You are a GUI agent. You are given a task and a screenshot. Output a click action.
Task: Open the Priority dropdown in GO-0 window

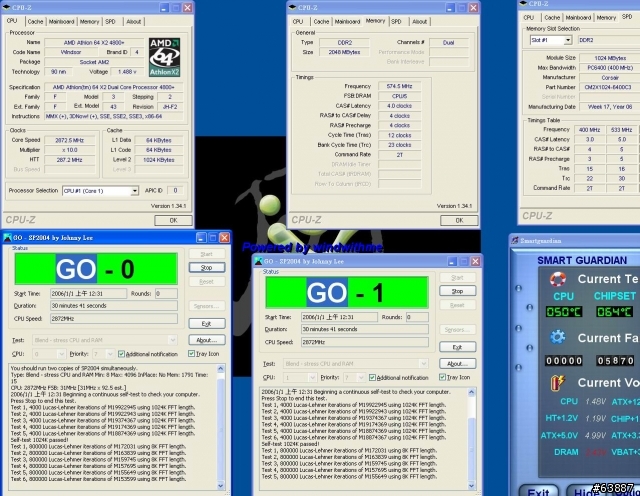pos(109,354)
